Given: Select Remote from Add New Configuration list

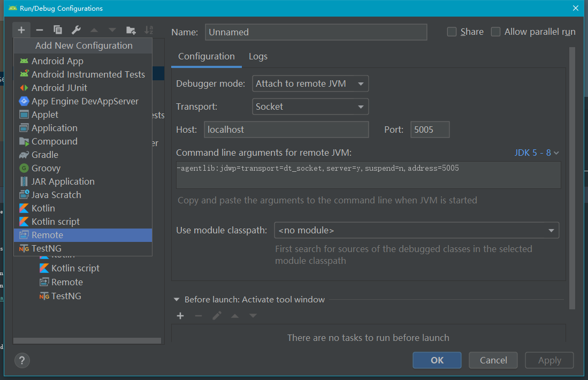Looking at the screenshot, I should pos(47,235).
